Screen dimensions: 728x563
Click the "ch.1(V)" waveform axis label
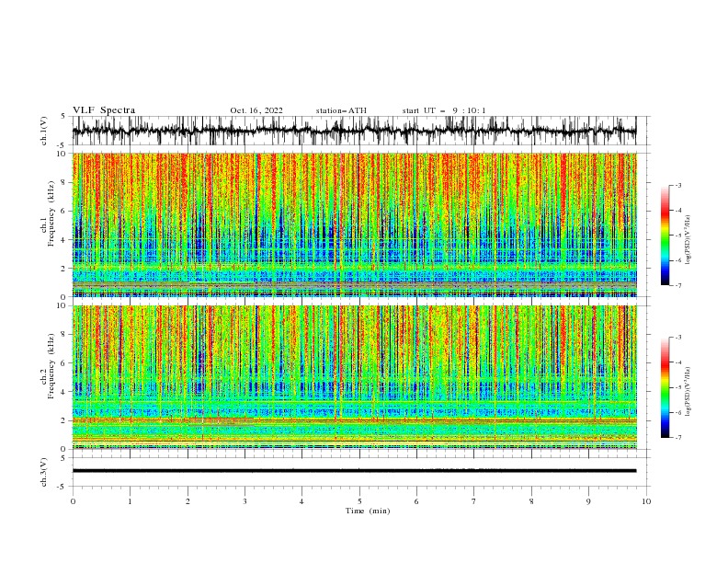click(44, 131)
